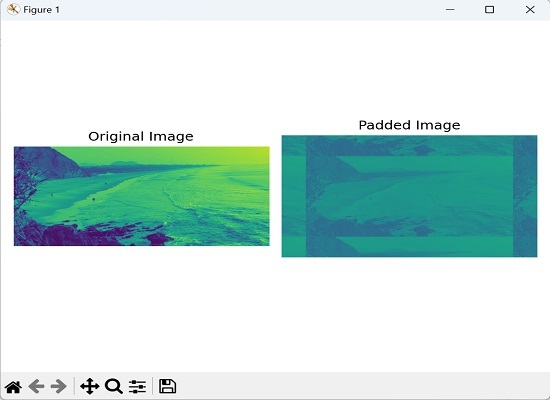Click the matplotlib icon in title bar
This screenshot has width=550, height=400.
(x=13, y=9)
